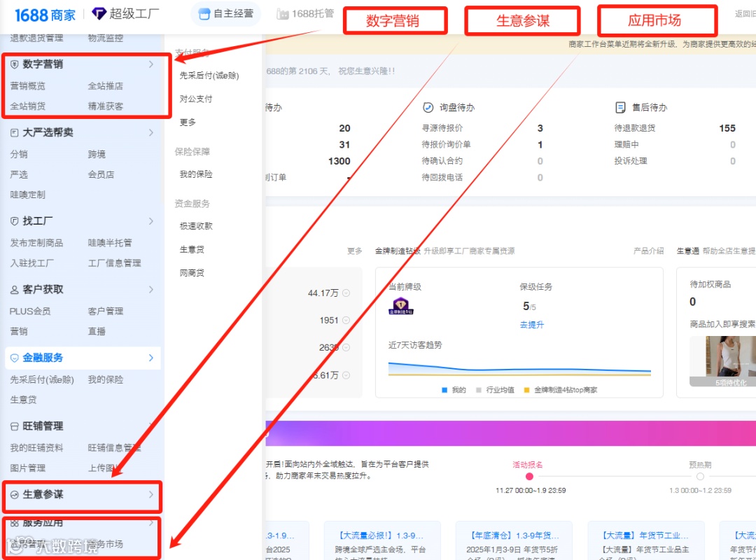Screen dimensions: 756x560
Task: Open 发布定制商品 entry
Action: click(36, 243)
